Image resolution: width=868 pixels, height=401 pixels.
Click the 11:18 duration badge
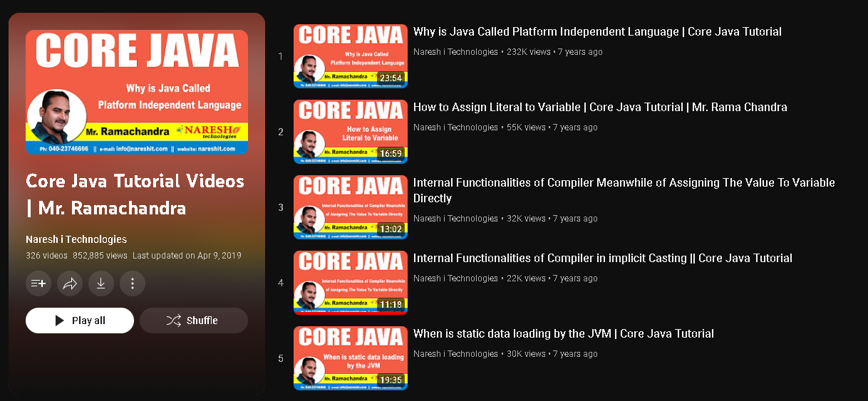point(391,305)
